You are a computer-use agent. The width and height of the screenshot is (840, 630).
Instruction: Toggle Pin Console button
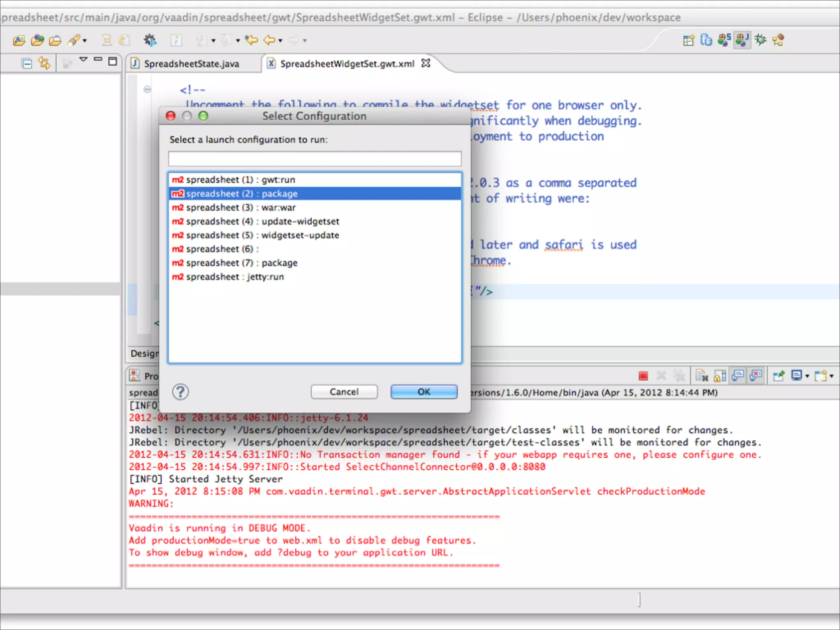tap(778, 376)
